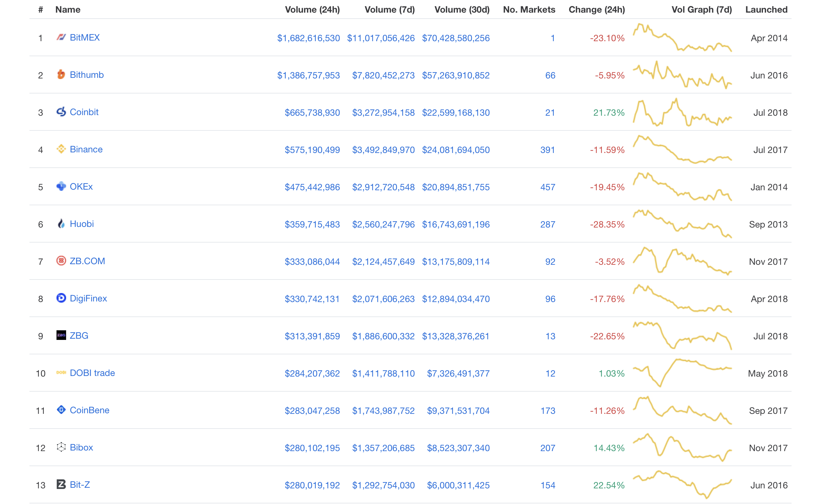821x504 pixels.
Task: Click the Huobi flame logo icon
Action: [61, 224]
